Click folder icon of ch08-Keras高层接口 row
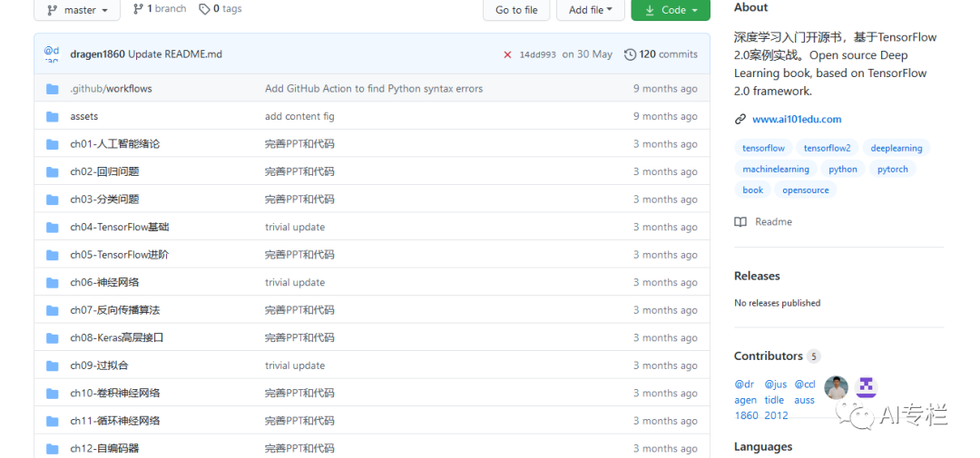980x458 pixels. coord(53,338)
